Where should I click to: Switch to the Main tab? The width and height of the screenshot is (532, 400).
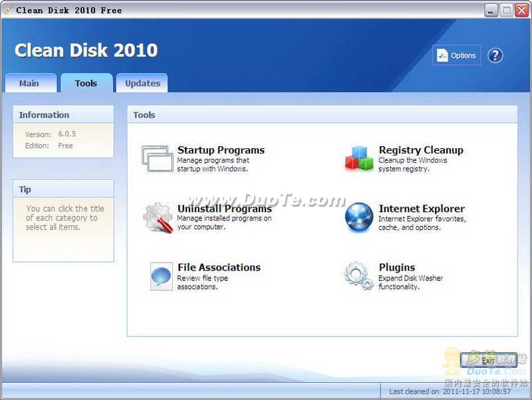tap(31, 83)
